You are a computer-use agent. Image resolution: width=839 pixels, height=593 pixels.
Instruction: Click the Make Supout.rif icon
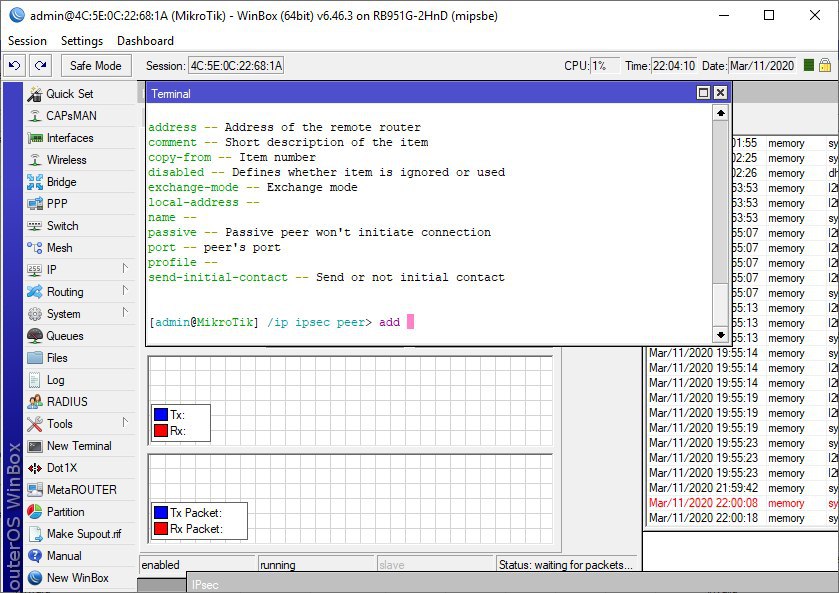(35, 534)
